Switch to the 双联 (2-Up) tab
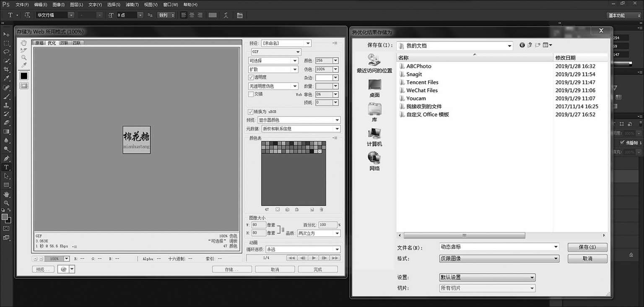 (64, 43)
